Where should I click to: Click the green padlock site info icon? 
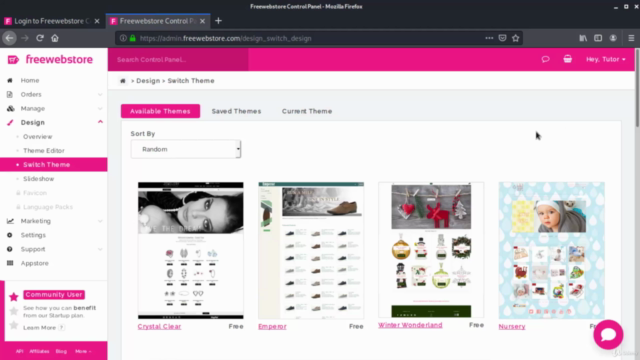click(133, 38)
